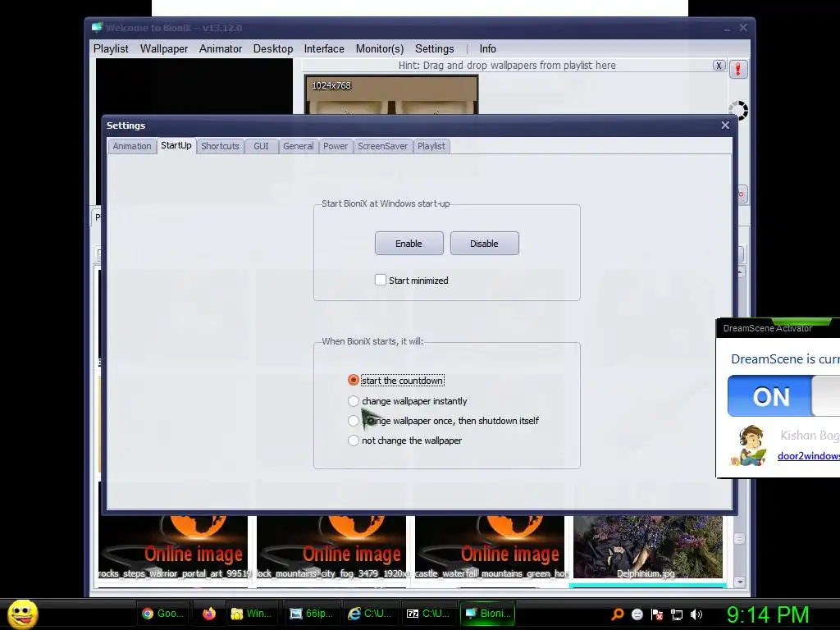Viewport: 840px width, 630px height.
Task: Select the 1024x768 wallpaper thumbnail
Action: (391, 94)
